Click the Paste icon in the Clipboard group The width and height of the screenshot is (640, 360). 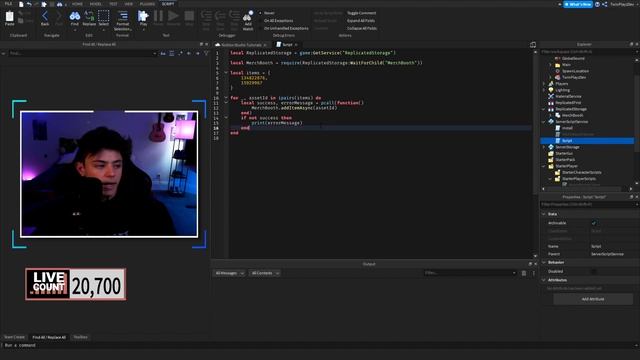click(x=9, y=17)
